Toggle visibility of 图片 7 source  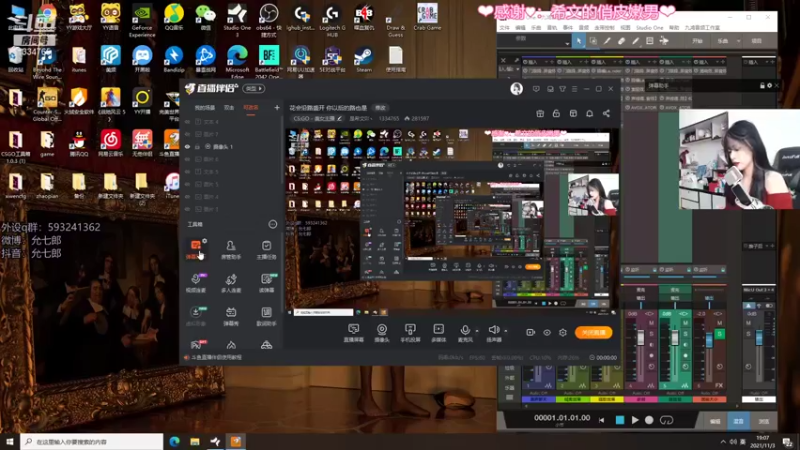click(187, 134)
